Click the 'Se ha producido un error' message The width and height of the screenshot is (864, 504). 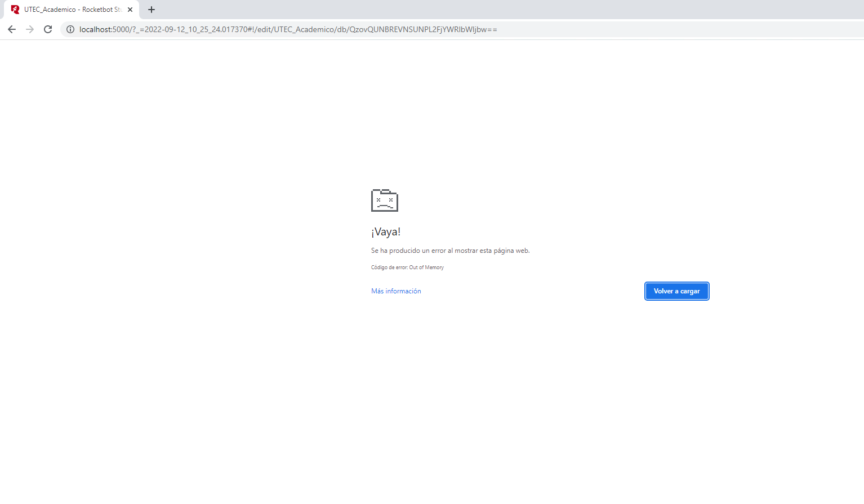pos(450,251)
